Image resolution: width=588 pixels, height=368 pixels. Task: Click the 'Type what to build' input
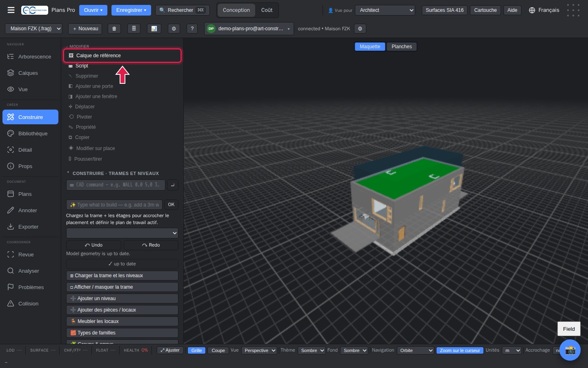click(x=114, y=204)
